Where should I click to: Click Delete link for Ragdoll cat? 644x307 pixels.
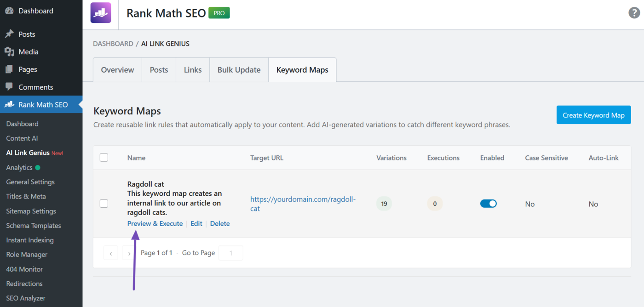tap(220, 223)
